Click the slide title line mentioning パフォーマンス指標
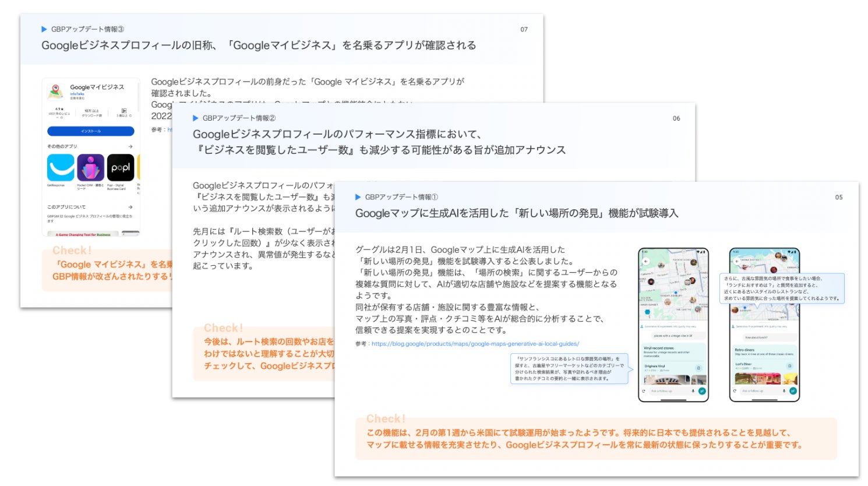868x486 pixels. 337,134
